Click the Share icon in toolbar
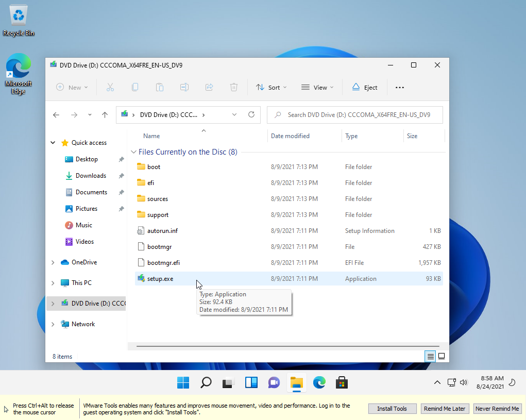 (209, 87)
